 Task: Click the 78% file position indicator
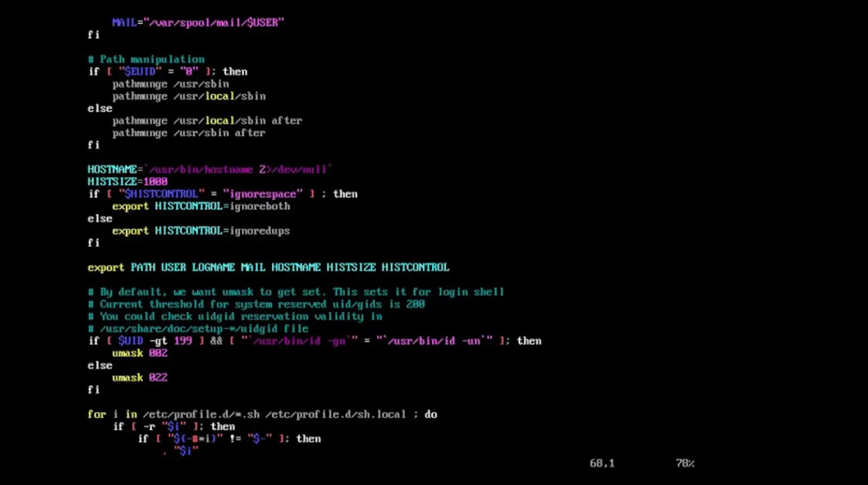[685, 463]
